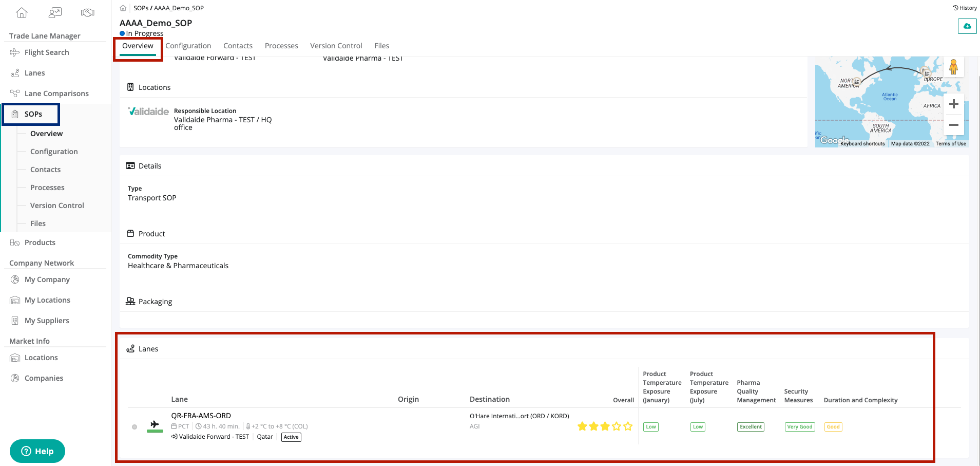
Task: Click the Excellent Pharma Quality badge
Action: [751, 427]
